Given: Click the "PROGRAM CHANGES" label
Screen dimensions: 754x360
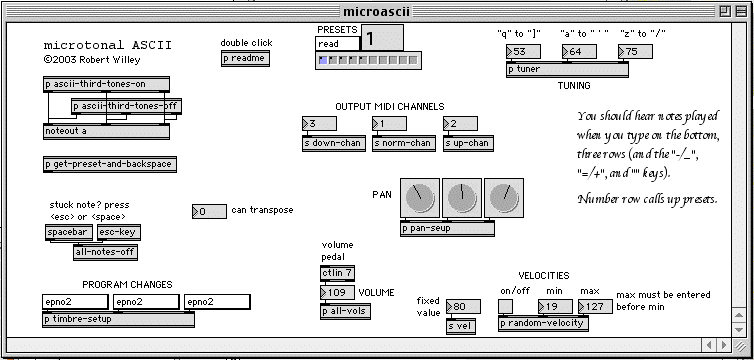Looking at the screenshot, I should [x=127, y=285].
